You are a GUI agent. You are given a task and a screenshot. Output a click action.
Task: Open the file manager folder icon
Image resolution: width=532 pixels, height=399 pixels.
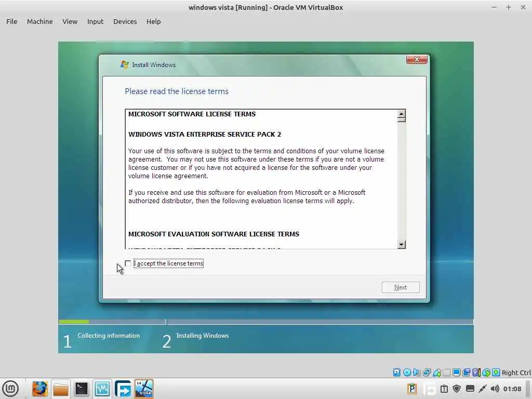[61, 389]
